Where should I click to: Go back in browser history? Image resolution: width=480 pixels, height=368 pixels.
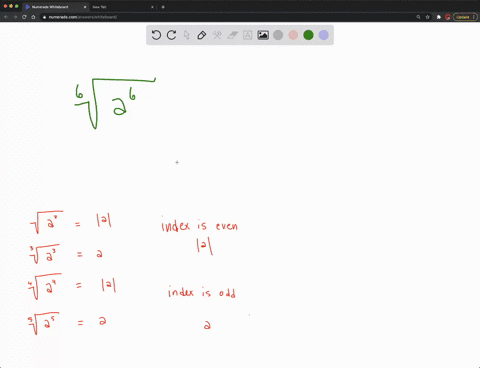click(6, 17)
